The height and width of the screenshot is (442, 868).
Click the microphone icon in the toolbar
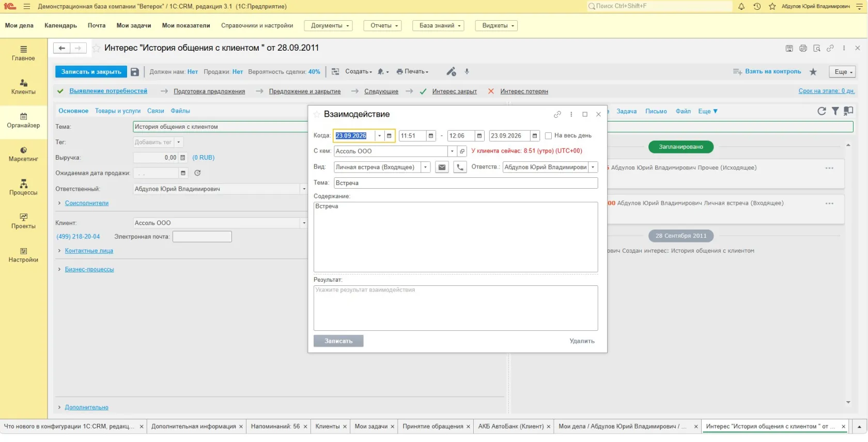[467, 72]
